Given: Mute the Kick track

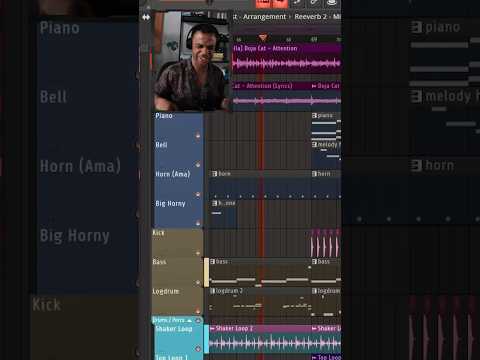Looking at the screenshot, I should click(x=198, y=253).
